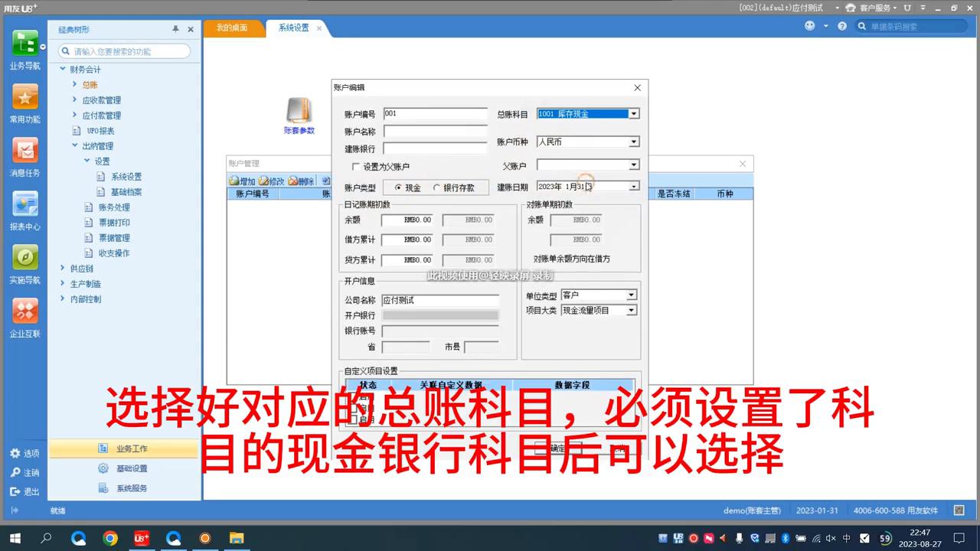
Task: Click the 删除 icon in 账户管理 toolbar
Action: (299, 181)
